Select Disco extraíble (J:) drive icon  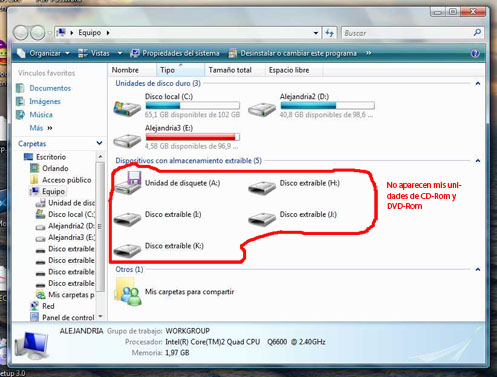pos(262,218)
